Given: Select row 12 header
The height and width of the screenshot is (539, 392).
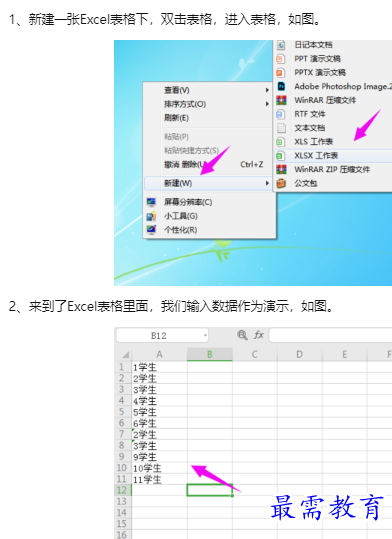Looking at the screenshot, I should pos(123,490).
